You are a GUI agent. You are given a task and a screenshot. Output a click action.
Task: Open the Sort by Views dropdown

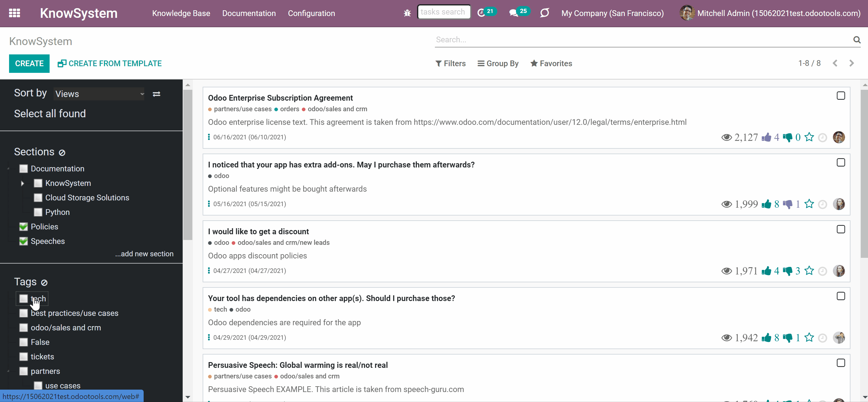pos(99,94)
